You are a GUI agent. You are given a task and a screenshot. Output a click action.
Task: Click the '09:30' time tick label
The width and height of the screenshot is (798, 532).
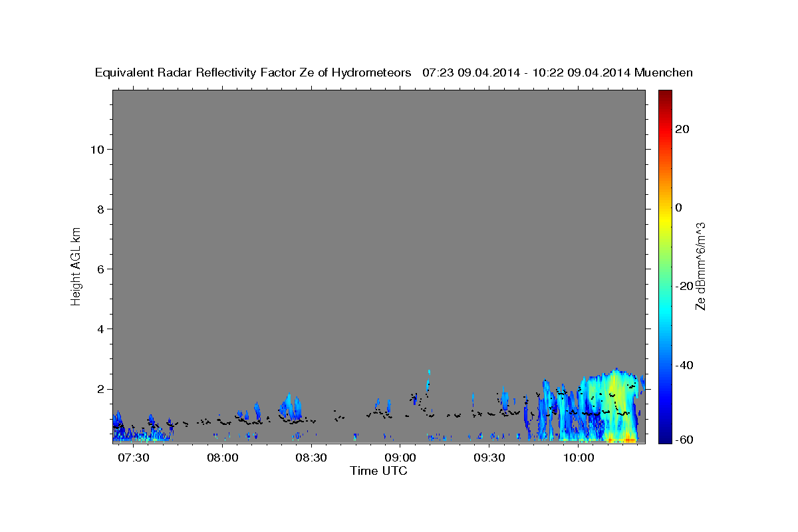(x=489, y=458)
